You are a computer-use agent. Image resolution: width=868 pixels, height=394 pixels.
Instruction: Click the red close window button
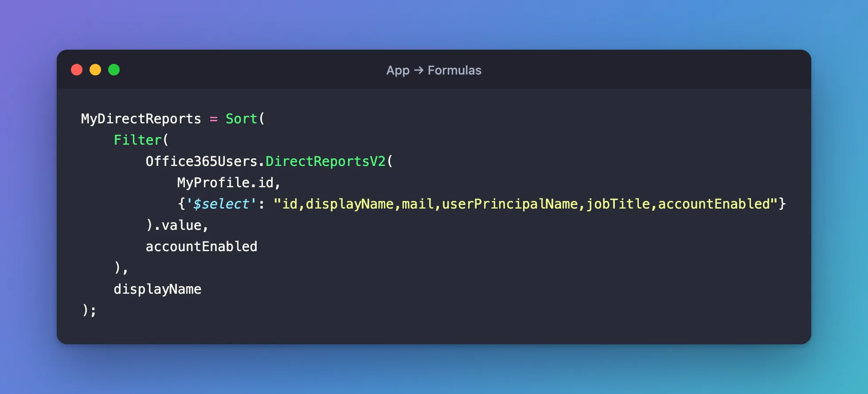pos(77,70)
